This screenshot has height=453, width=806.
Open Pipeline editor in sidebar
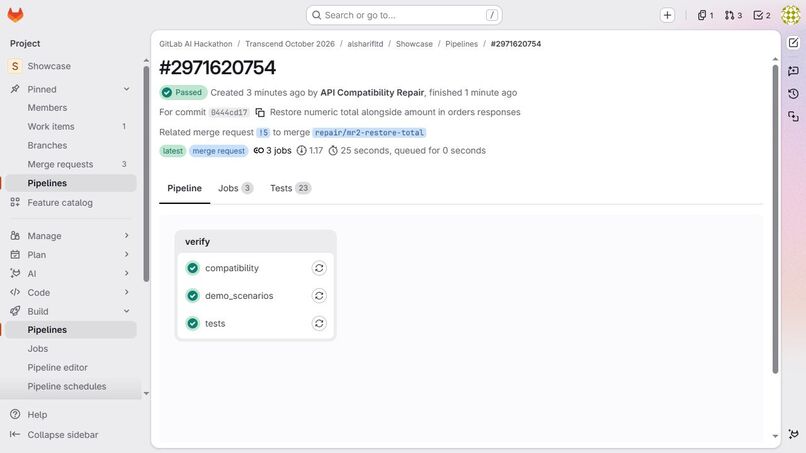pyautogui.click(x=70, y=368)
